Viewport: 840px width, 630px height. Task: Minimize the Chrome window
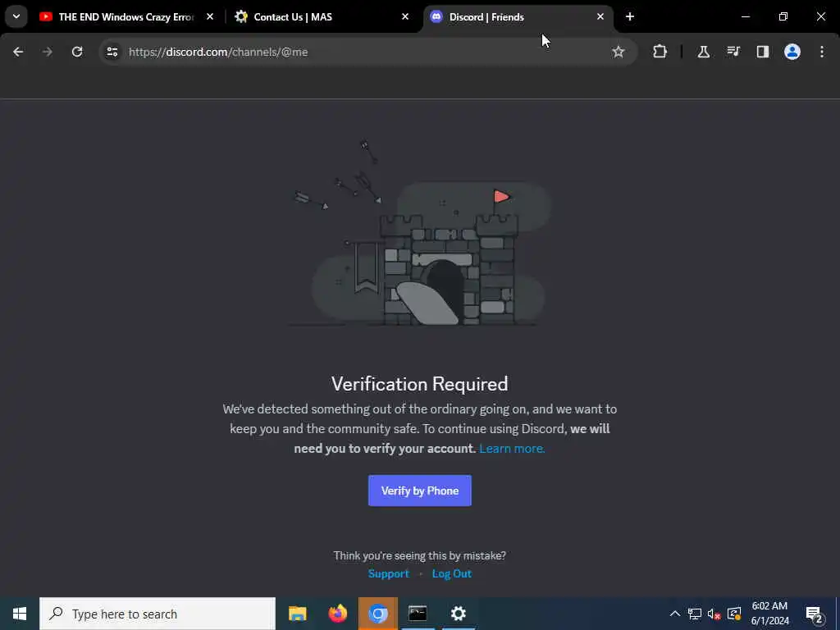[x=746, y=16]
